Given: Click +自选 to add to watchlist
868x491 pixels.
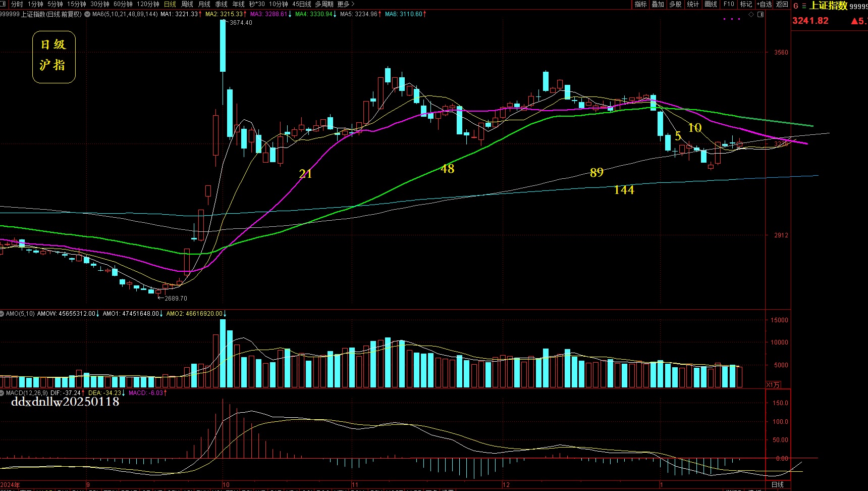Looking at the screenshot, I should pos(765,4).
